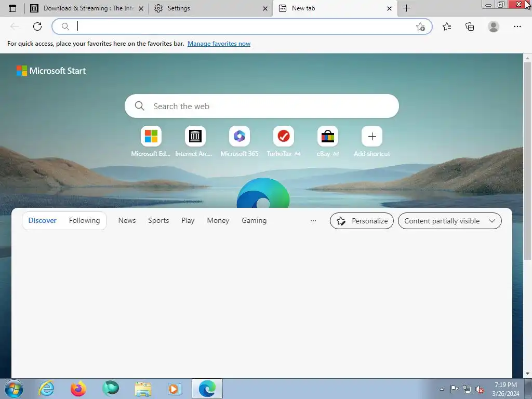Click Microsoft Edge taskbar icon
The width and height of the screenshot is (532, 399).
(x=207, y=389)
